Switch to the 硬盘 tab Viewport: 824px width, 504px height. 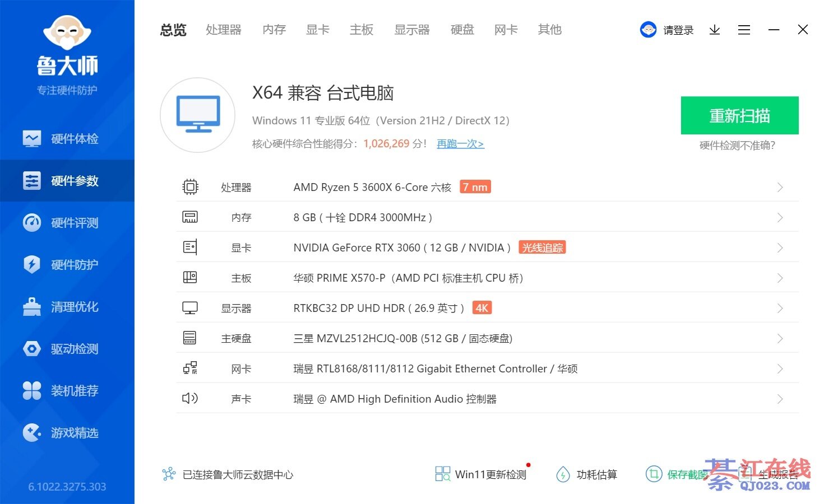click(x=462, y=30)
